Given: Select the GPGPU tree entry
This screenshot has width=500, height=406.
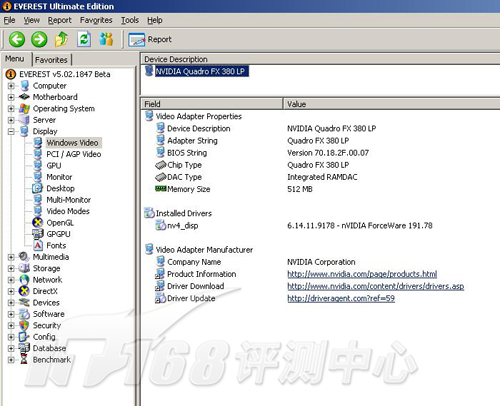Looking at the screenshot, I should [58, 234].
